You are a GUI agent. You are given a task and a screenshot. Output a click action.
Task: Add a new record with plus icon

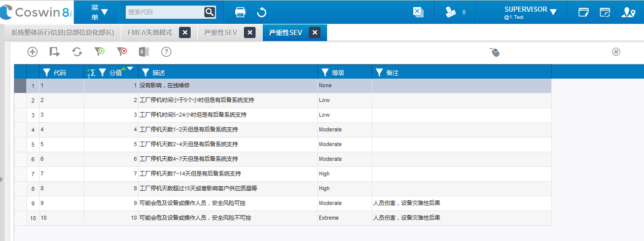(x=32, y=51)
